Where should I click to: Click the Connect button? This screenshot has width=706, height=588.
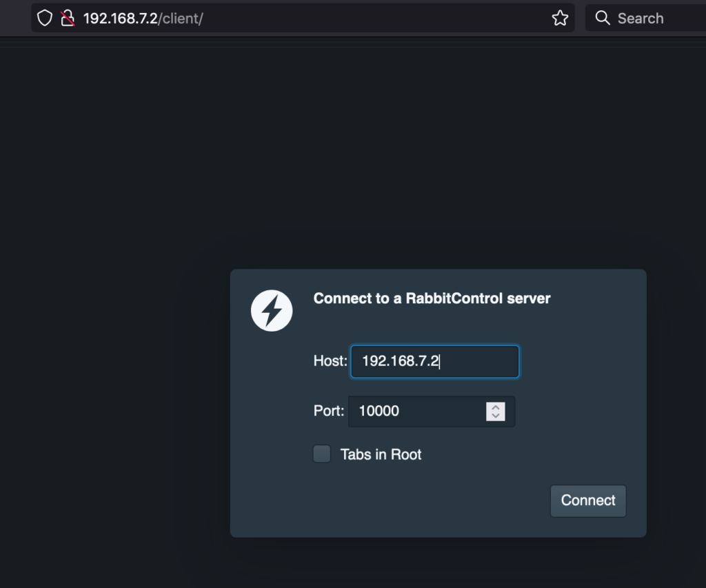(x=588, y=500)
